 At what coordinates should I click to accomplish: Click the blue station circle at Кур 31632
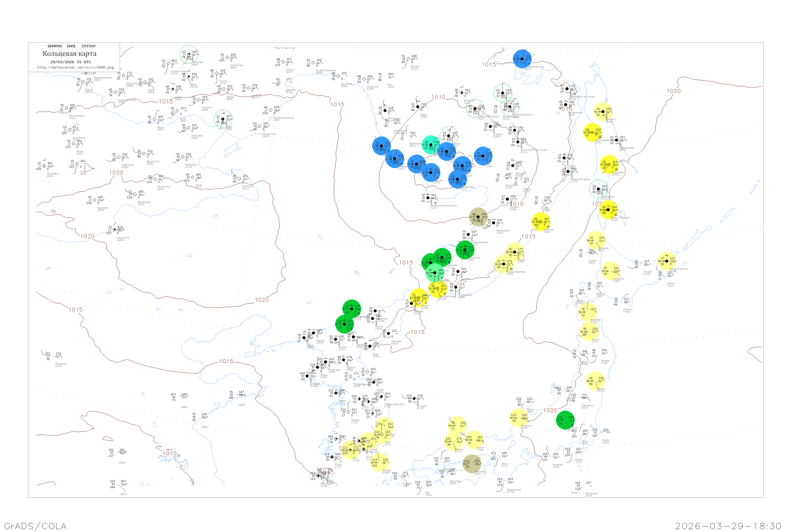483,156
